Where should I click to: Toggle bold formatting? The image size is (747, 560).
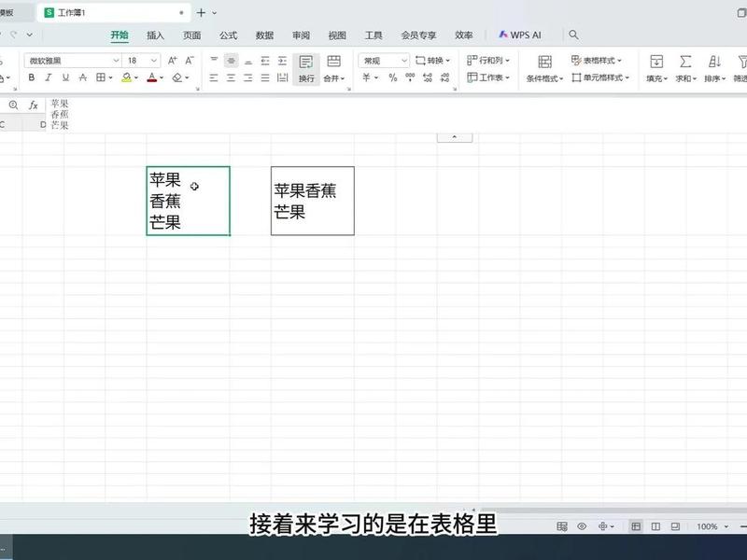pos(32,77)
